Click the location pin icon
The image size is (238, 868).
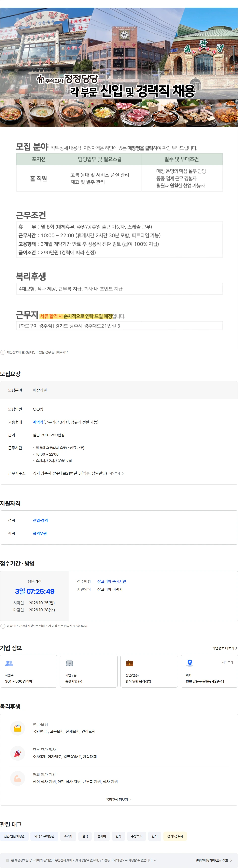190,663
